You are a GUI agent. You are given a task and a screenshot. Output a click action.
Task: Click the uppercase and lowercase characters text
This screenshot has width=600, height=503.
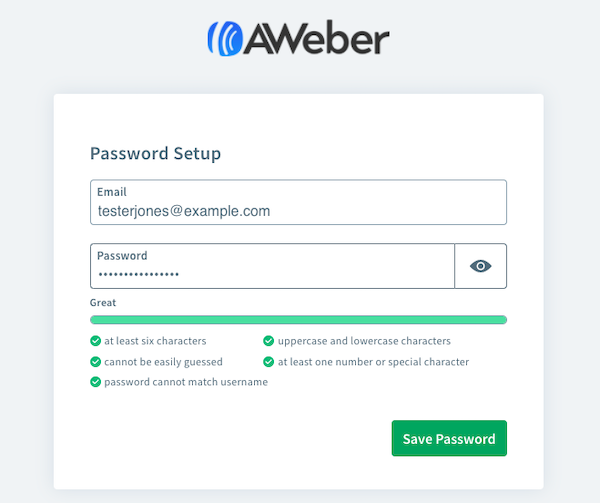point(364,341)
